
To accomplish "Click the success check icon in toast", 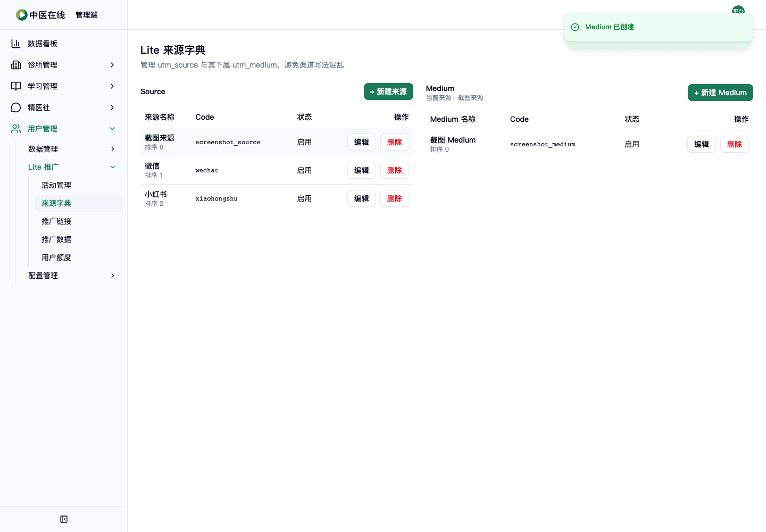I will tap(575, 27).
